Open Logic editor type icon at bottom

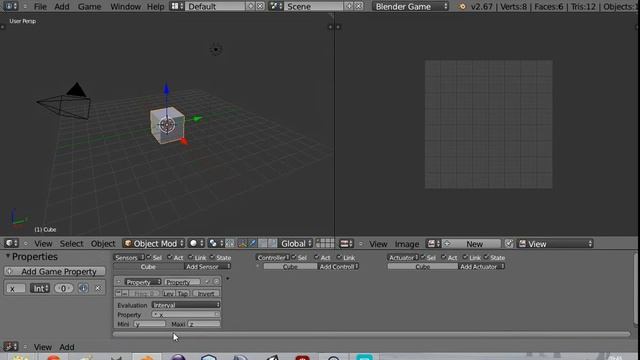11,347
